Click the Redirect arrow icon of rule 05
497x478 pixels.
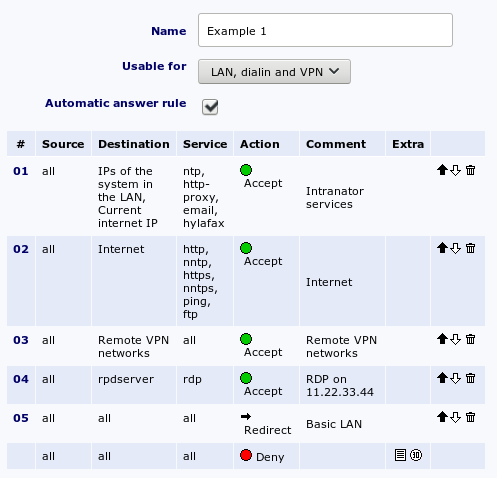(x=246, y=416)
